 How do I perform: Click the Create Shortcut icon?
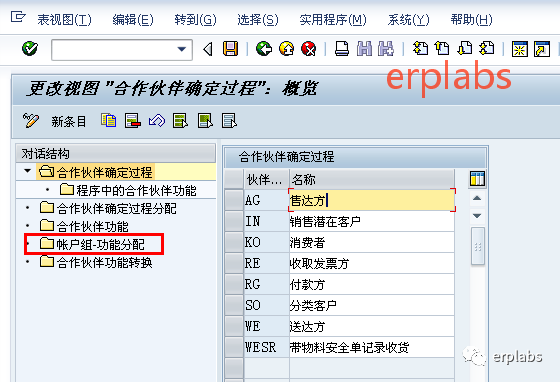(542, 49)
